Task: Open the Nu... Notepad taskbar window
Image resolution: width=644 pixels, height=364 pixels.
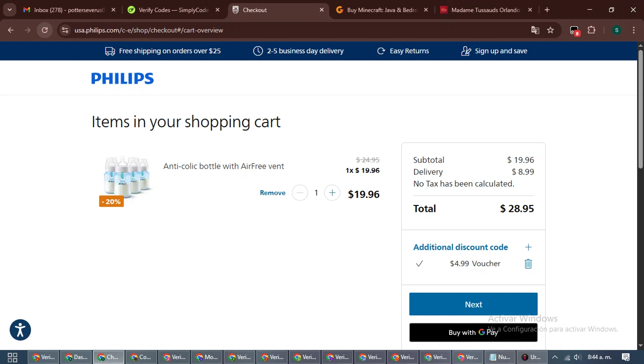Action: [x=500, y=357]
